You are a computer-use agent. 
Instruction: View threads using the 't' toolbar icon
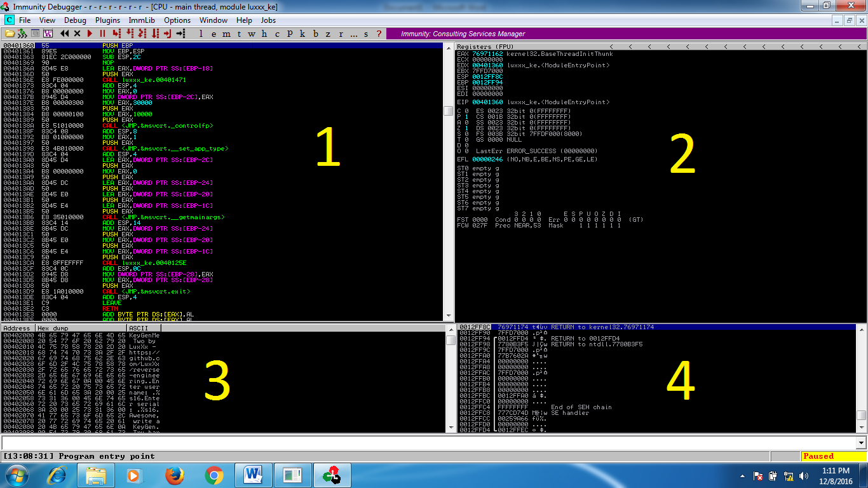[x=241, y=32]
